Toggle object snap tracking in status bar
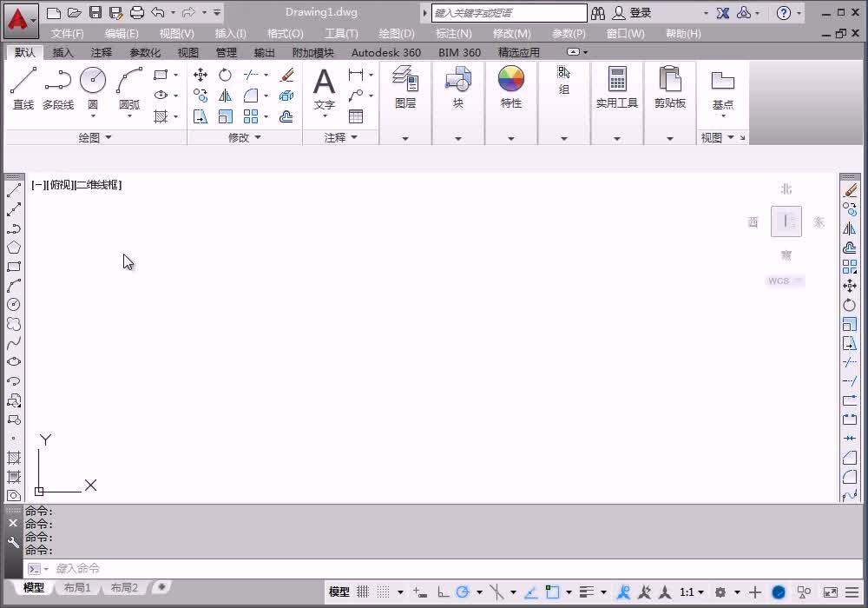The width and height of the screenshot is (868, 608). click(x=530, y=592)
